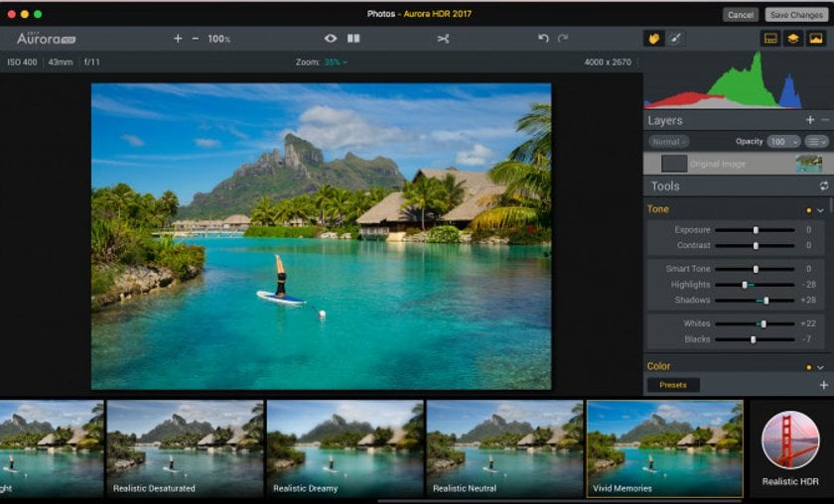Open the layer options menu dropdown
Viewport: 834px width, 504px height.
click(816, 142)
